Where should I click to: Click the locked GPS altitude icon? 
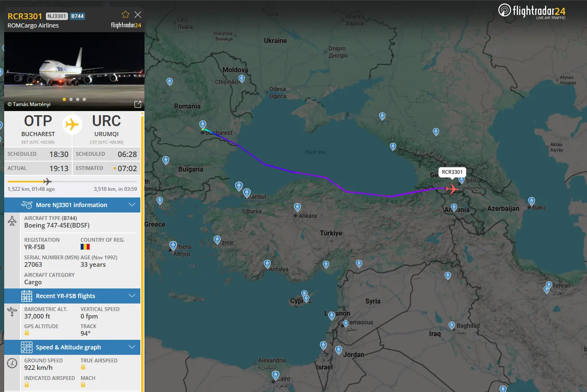27,333
